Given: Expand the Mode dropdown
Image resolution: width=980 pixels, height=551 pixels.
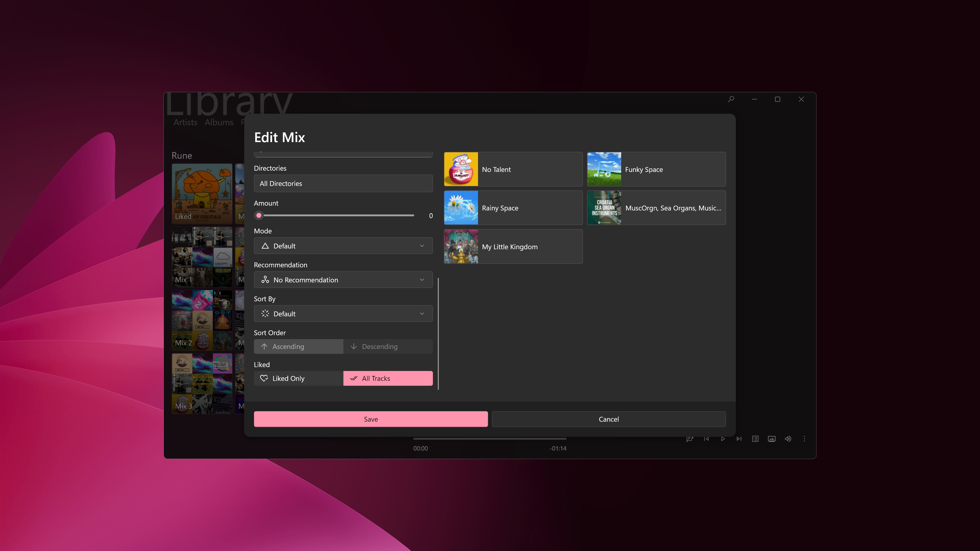Looking at the screenshot, I should click(x=343, y=246).
